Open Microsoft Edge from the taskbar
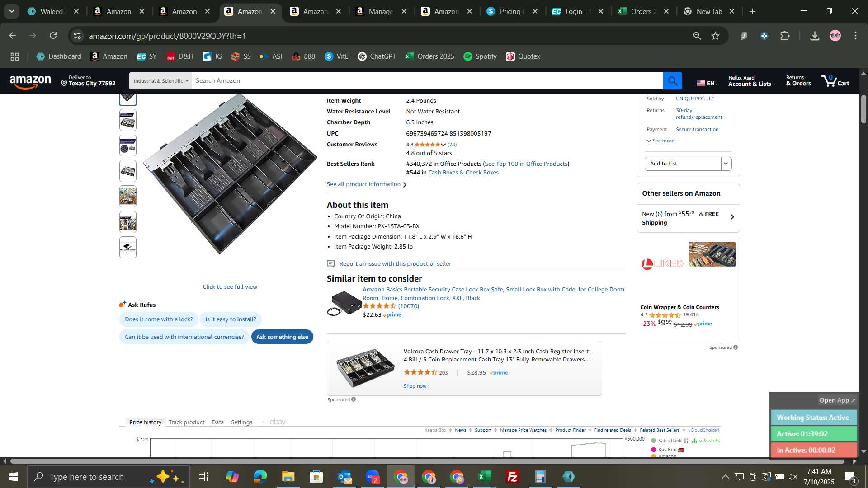 pos(260,477)
